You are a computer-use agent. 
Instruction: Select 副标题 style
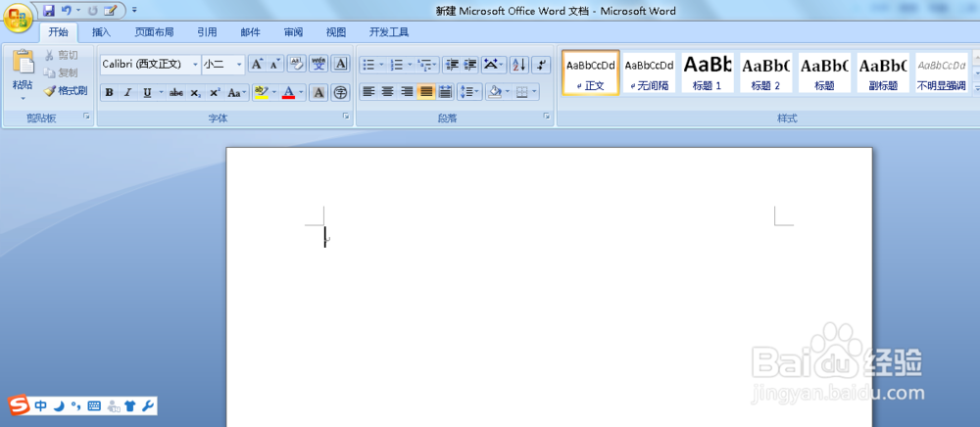pyautogui.click(x=883, y=72)
